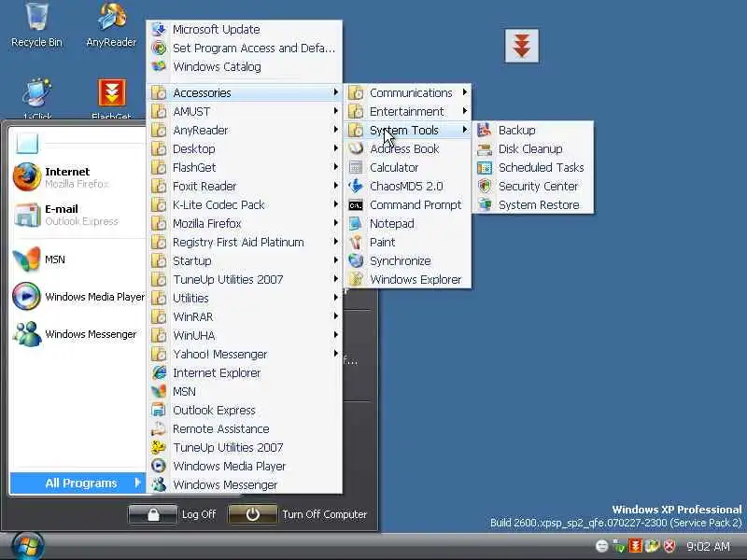Click the TuneUp Utilities 2007 shortcut icon

click(159, 447)
